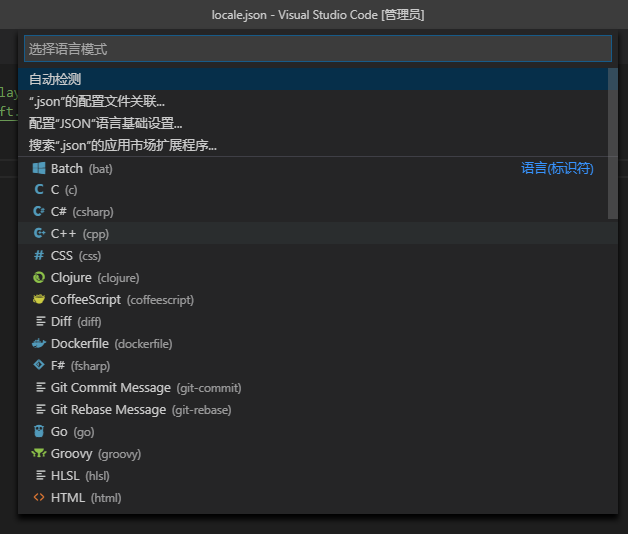This screenshot has height=534, width=628.
Task: Select Git Rebase Message (git-rebase) entry
Action: (x=318, y=409)
